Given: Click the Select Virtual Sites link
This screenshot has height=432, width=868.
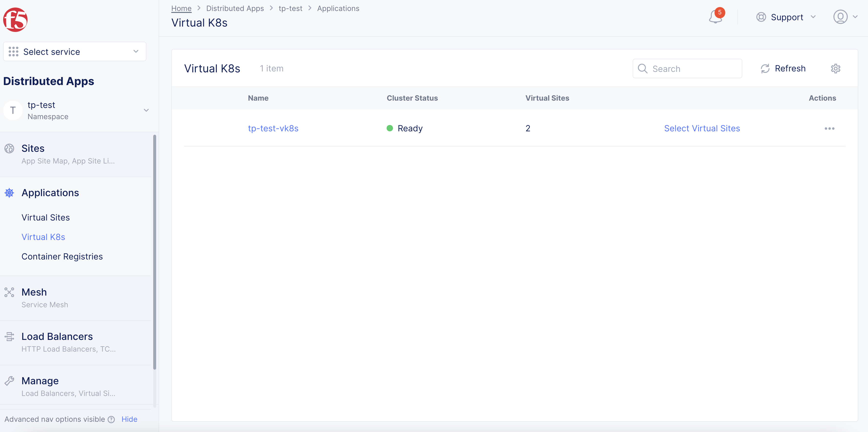Looking at the screenshot, I should [x=702, y=128].
